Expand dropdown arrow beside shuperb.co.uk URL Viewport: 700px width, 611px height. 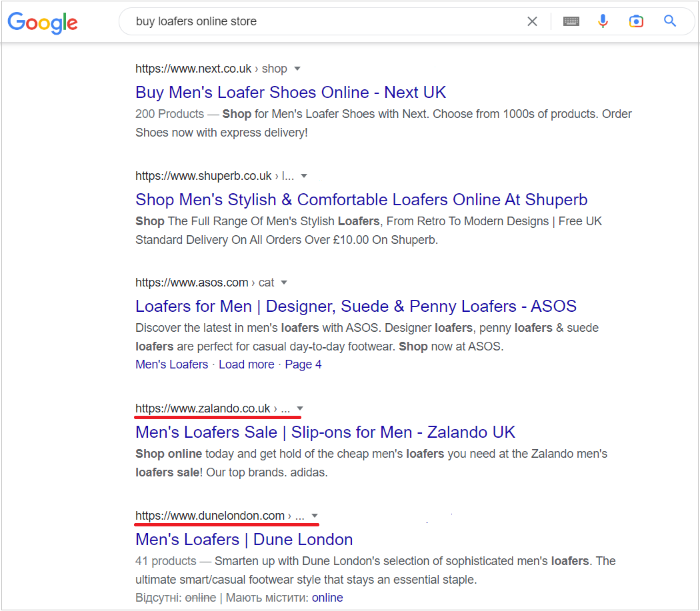[x=304, y=176]
